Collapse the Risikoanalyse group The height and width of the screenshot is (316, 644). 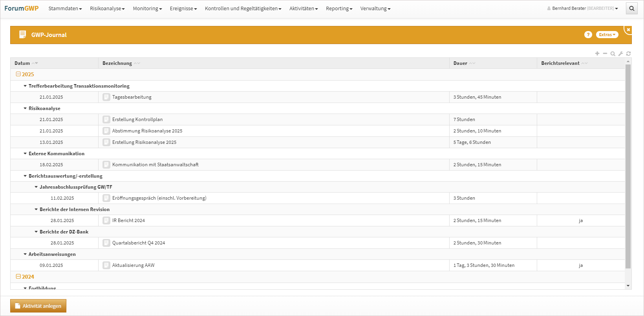(25, 108)
